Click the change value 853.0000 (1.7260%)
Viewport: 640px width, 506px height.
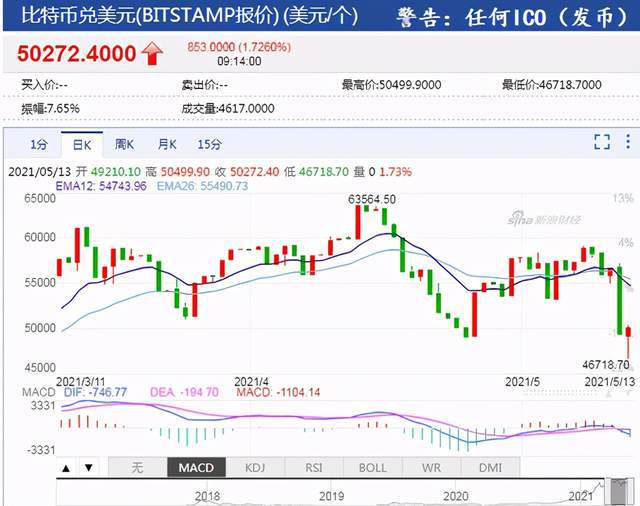pyautogui.click(x=239, y=47)
